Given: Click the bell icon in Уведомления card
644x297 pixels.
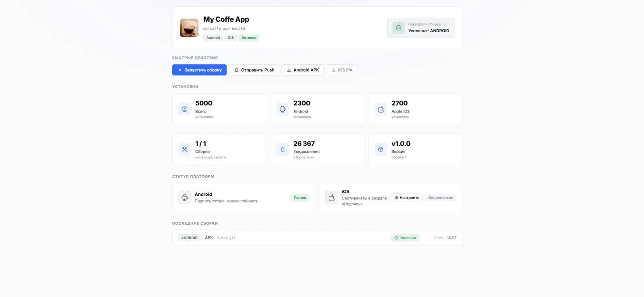Looking at the screenshot, I should (x=283, y=149).
